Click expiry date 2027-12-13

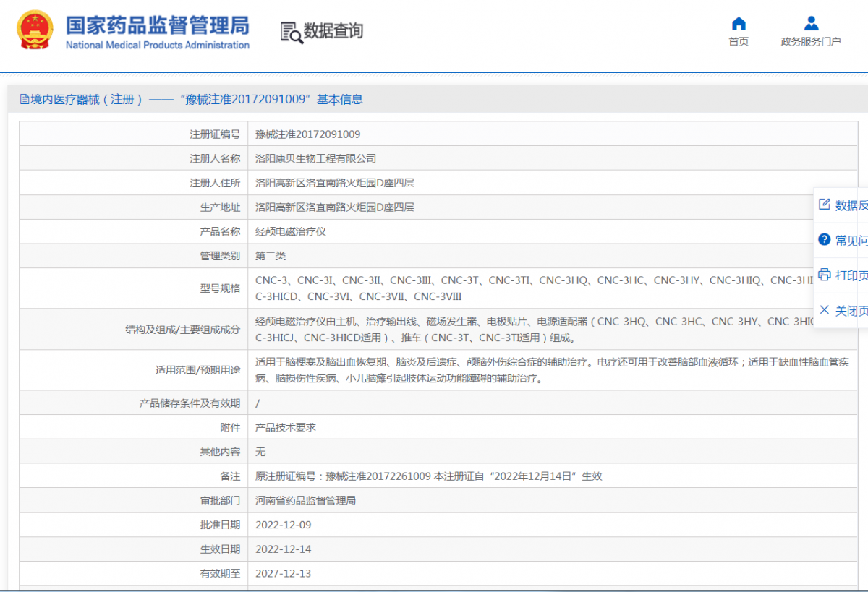point(284,573)
